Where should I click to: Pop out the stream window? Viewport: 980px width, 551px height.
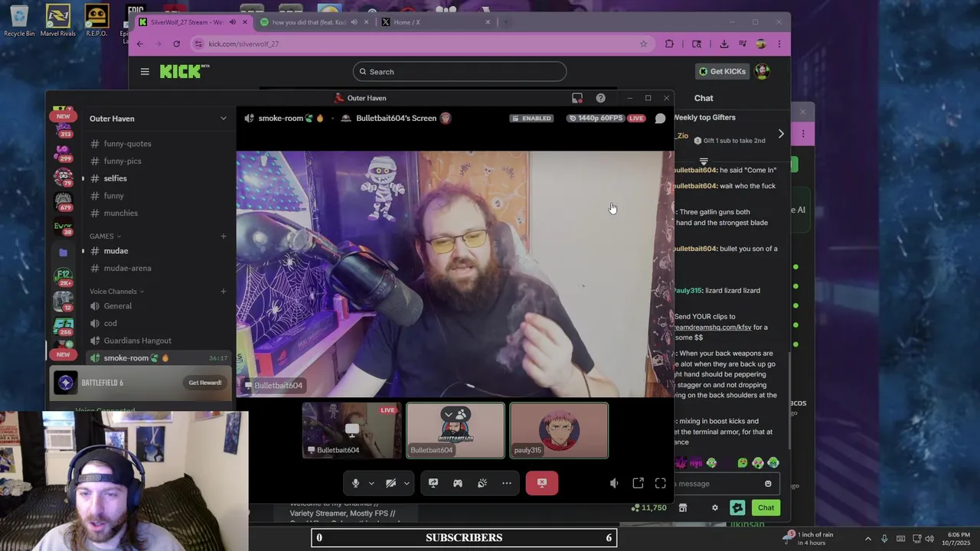(638, 483)
